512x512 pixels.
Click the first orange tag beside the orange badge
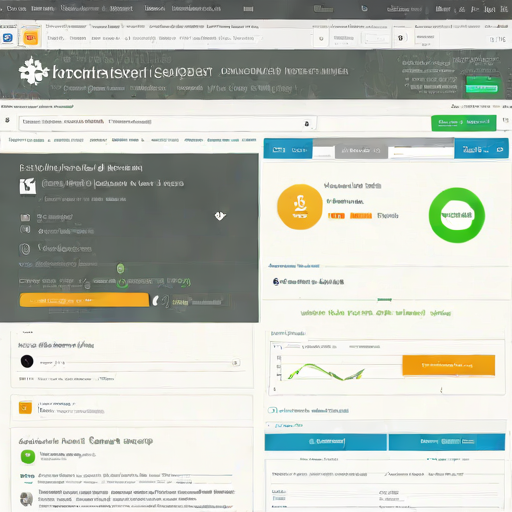[x=336, y=216]
